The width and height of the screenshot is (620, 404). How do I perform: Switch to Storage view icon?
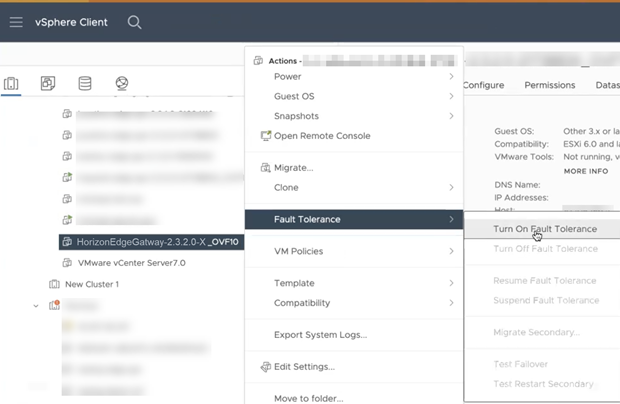pos(85,83)
